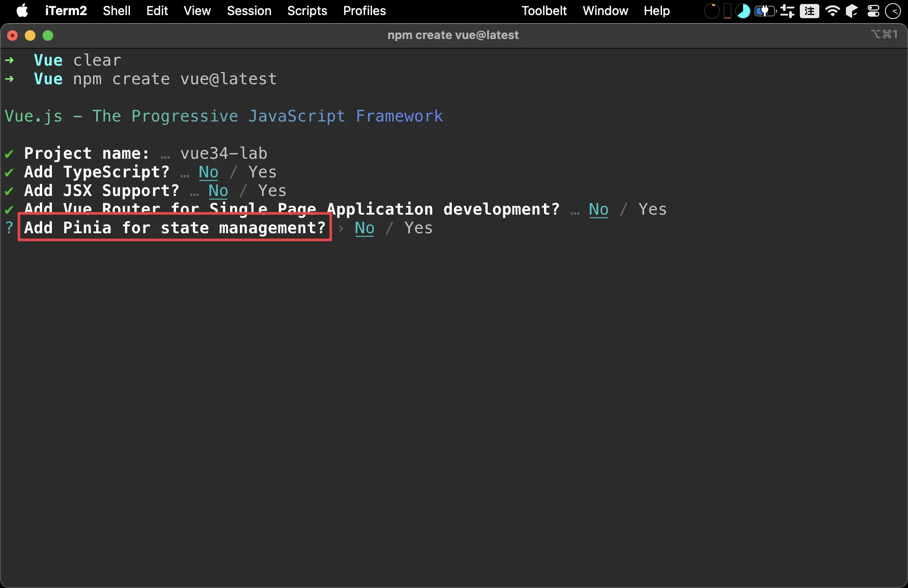Screen dimensions: 908x588
Task: Open the Help menu
Action: click(x=657, y=11)
